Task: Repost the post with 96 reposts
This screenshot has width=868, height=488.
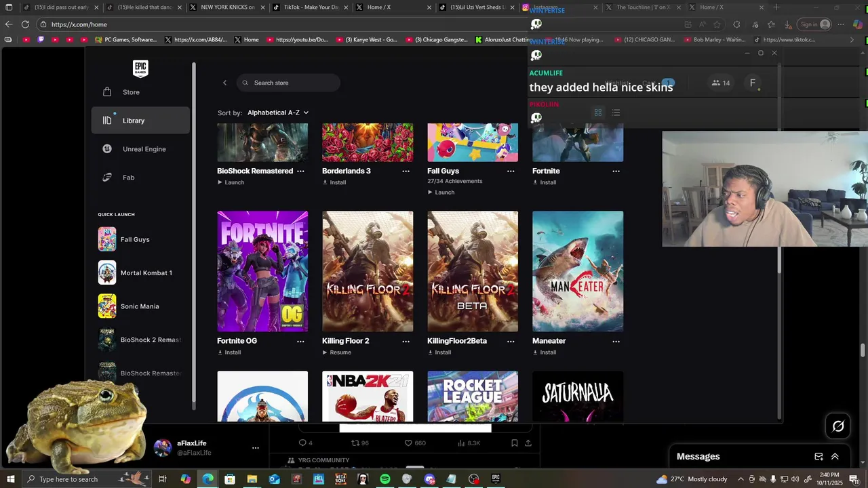Action: [359, 443]
